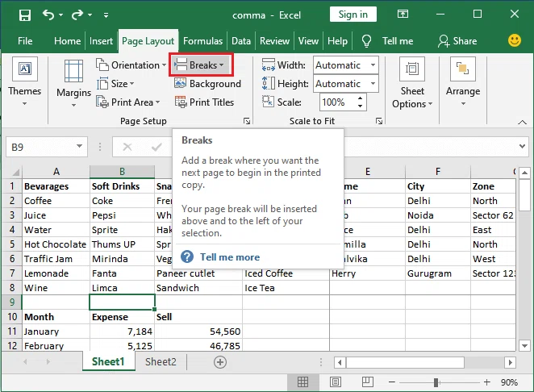Select the row 10 header
This screenshot has width=534, height=392.
point(12,317)
